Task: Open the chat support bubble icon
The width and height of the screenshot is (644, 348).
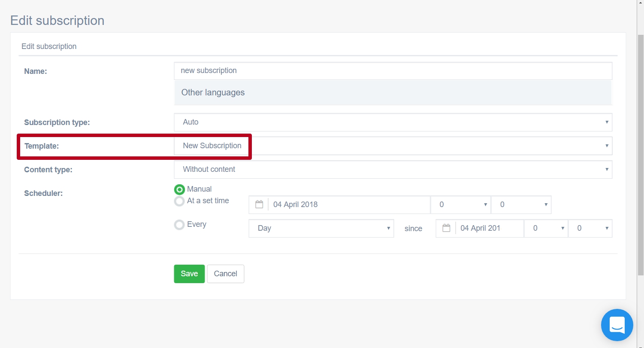Action: 617,325
